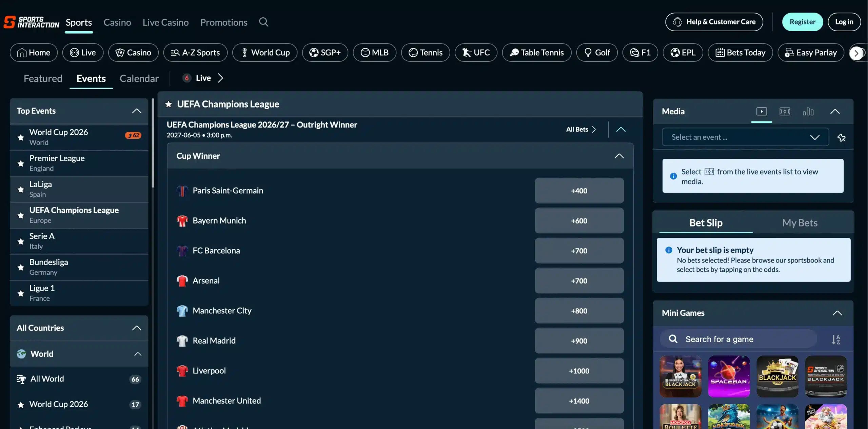Select the Bet Slip tab
Viewport: 868px width, 429px height.
[706, 223]
